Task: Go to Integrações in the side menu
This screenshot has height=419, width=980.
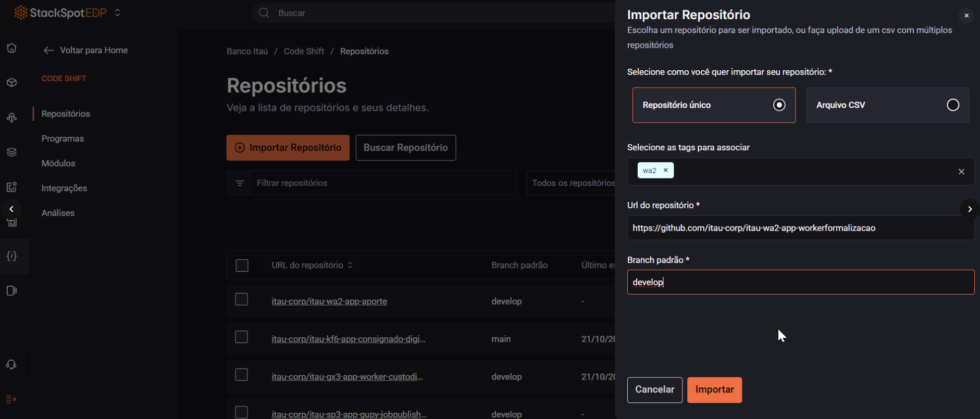Action: 64,188
